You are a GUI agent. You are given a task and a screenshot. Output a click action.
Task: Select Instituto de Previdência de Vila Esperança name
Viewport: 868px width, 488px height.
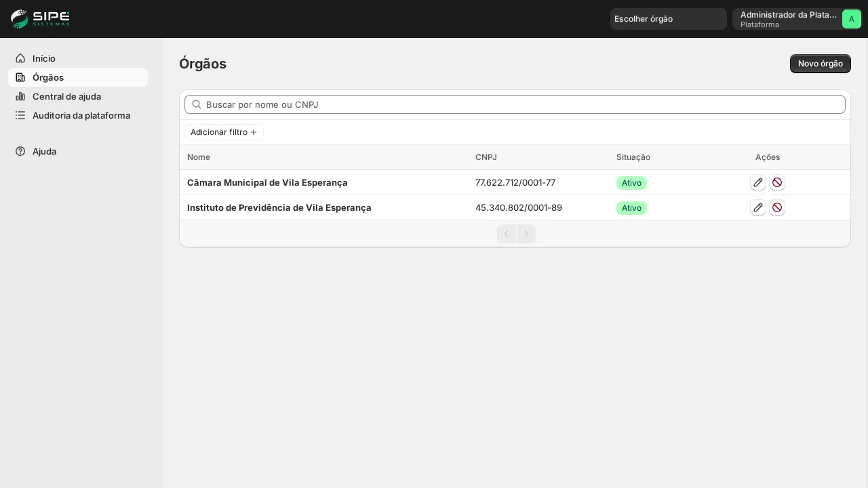(x=279, y=207)
